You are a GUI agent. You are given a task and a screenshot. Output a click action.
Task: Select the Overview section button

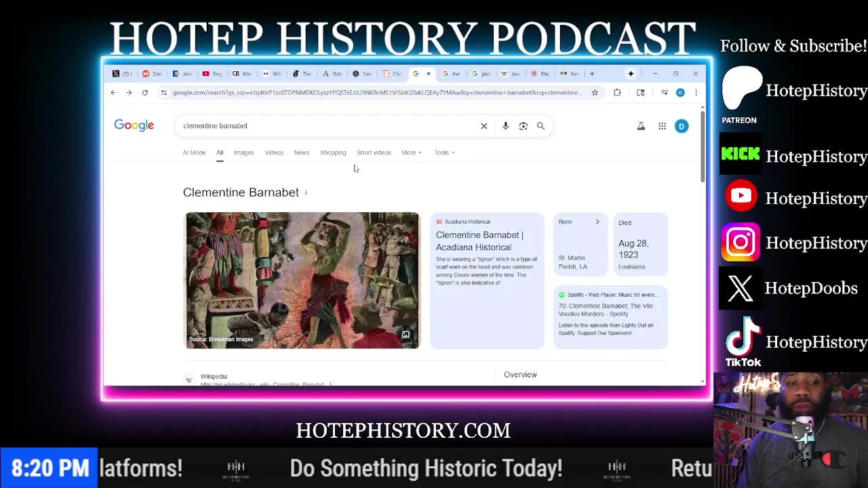coord(520,375)
